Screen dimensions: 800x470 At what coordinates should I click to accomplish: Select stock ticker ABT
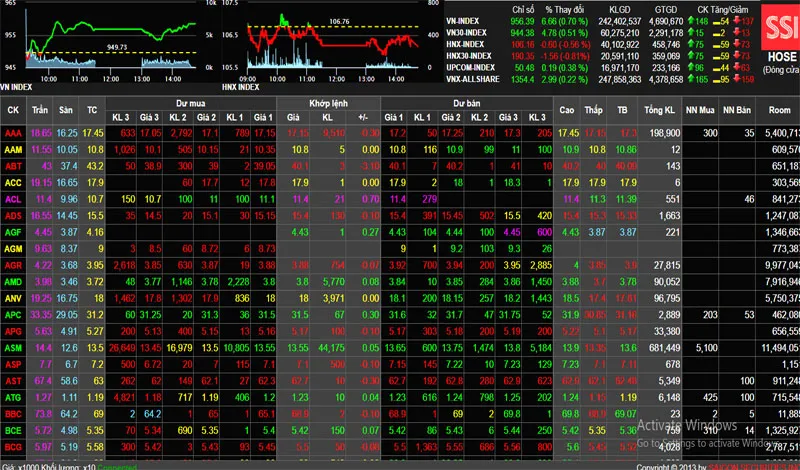(x=13, y=166)
